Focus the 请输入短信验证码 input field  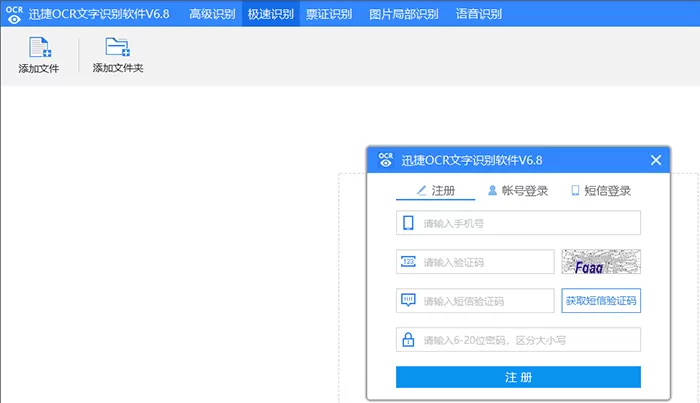click(x=475, y=300)
